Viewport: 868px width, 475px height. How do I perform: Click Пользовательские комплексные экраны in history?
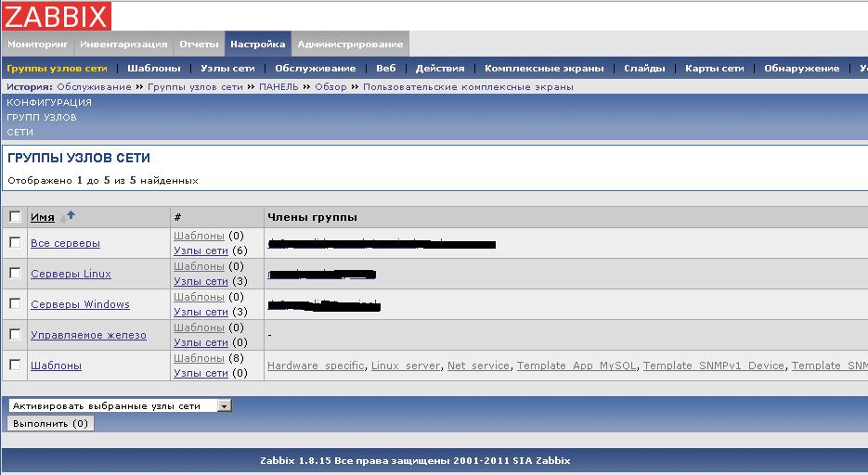tap(468, 87)
